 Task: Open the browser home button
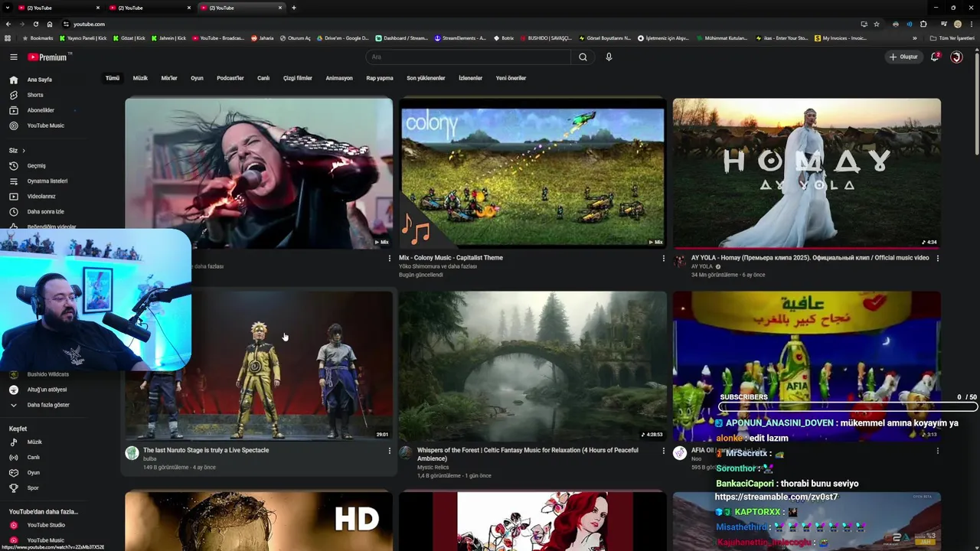click(49, 24)
